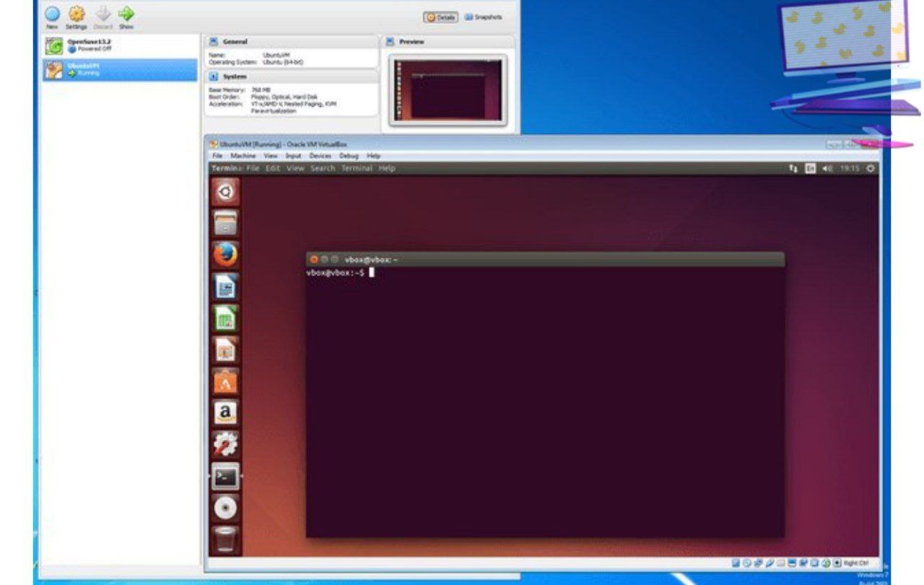Open the Input menu

[x=293, y=156]
